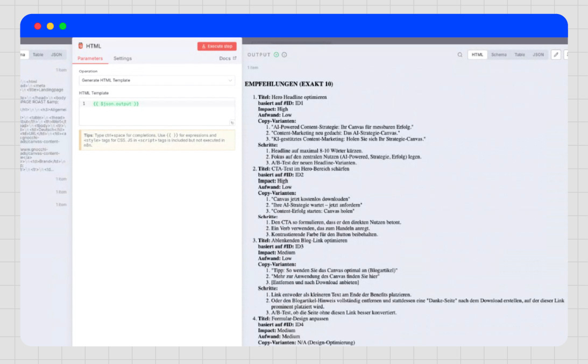
Task: Click the expand icon in the HTML Template editor corner
Action: pyautogui.click(x=233, y=123)
